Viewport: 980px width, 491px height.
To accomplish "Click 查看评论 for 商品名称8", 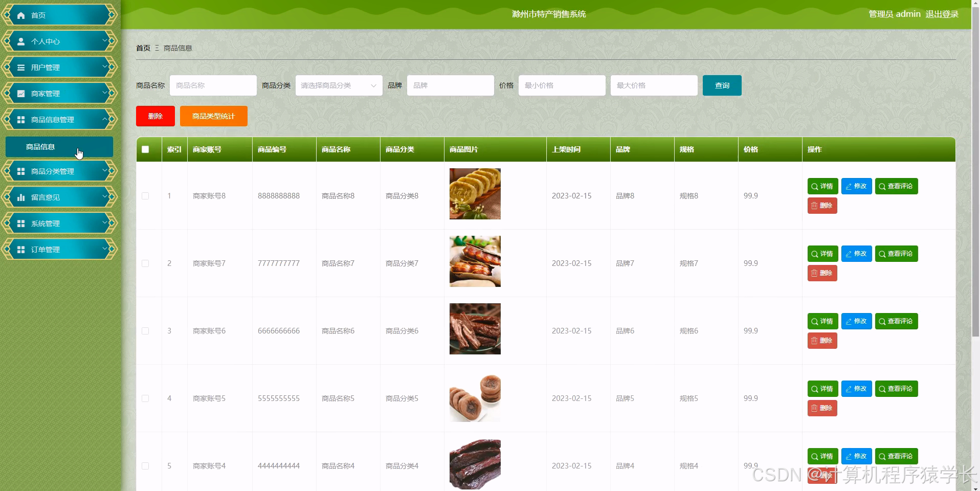I will tap(896, 186).
